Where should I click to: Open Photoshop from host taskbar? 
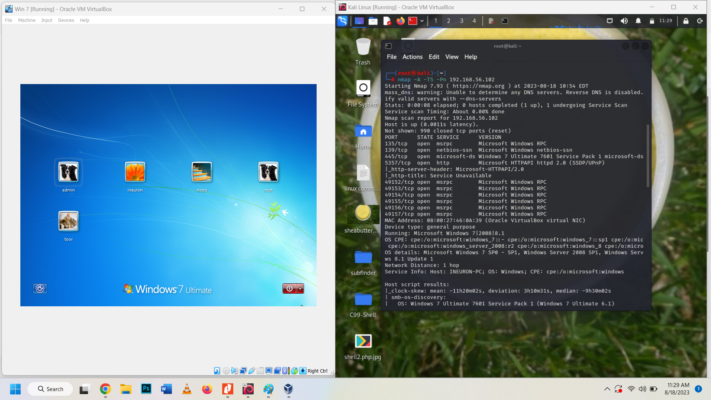coord(146,389)
